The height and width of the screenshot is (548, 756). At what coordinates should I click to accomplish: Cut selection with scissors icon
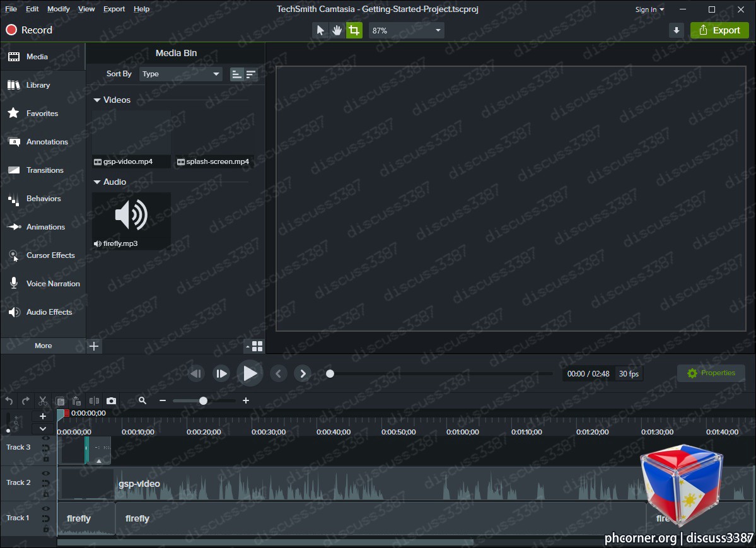[x=42, y=401]
